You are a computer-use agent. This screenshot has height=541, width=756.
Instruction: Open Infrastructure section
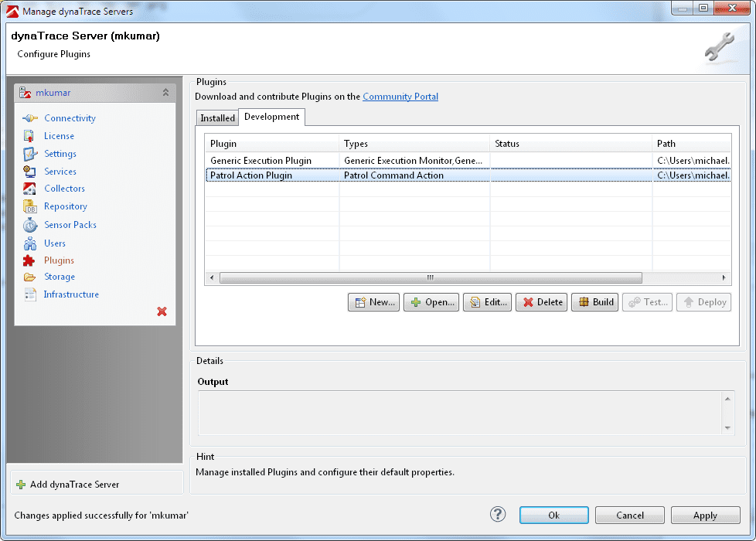[71, 294]
